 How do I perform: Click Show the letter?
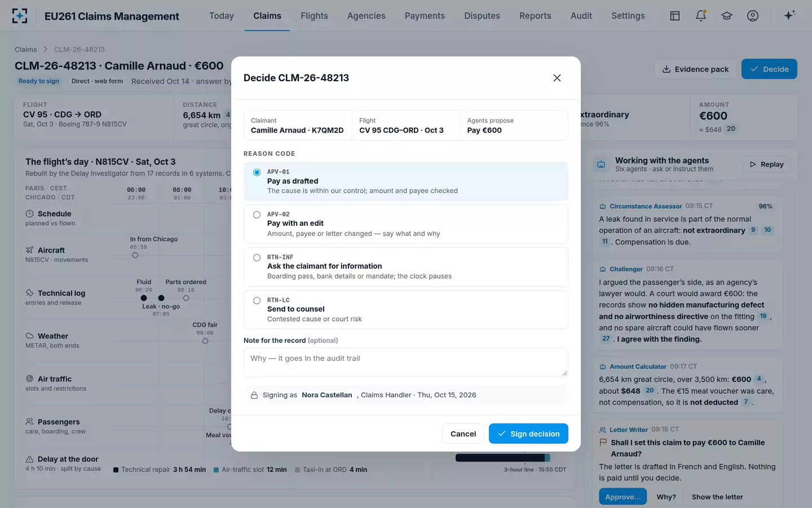coord(717,497)
